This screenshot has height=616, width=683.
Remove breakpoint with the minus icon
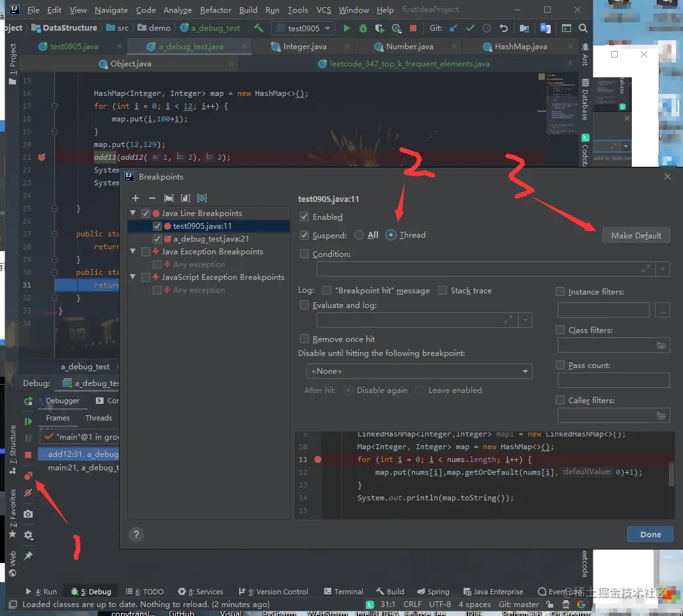click(152, 198)
